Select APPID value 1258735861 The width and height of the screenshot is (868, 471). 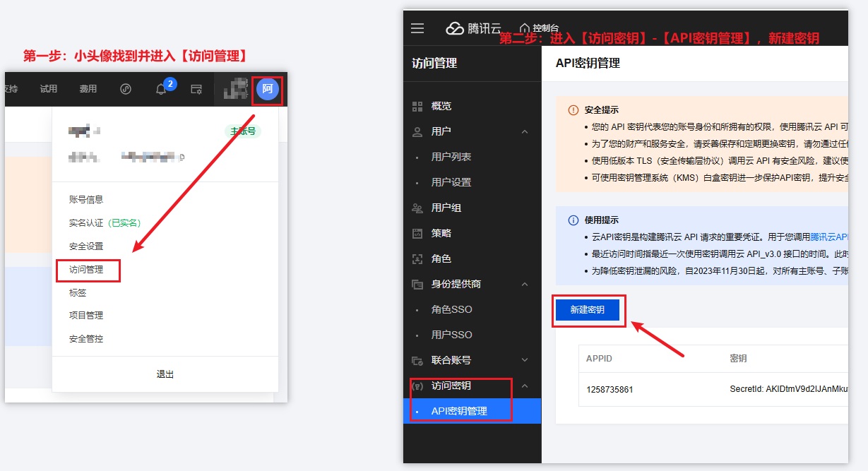tap(610, 390)
